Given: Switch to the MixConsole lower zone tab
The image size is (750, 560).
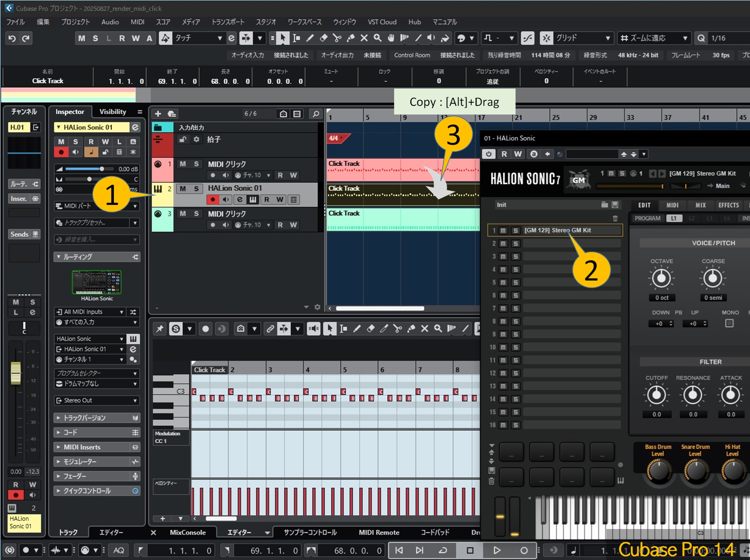Looking at the screenshot, I should click(188, 532).
